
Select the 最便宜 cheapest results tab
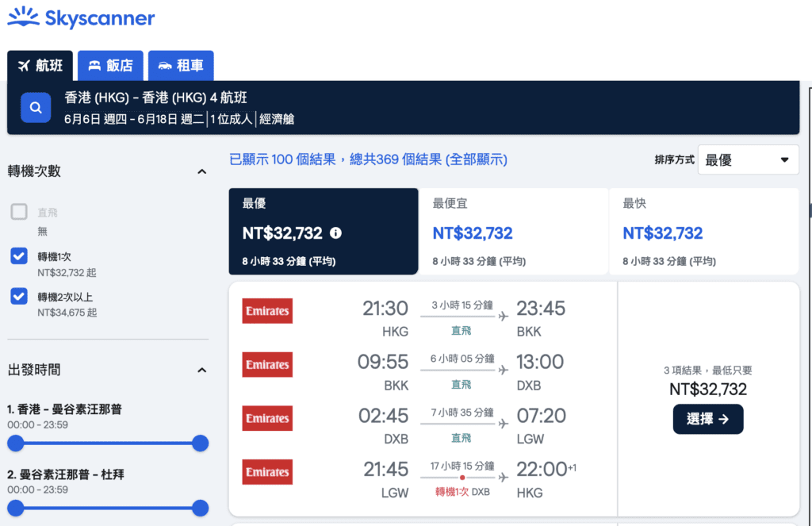click(x=513, y=231)
